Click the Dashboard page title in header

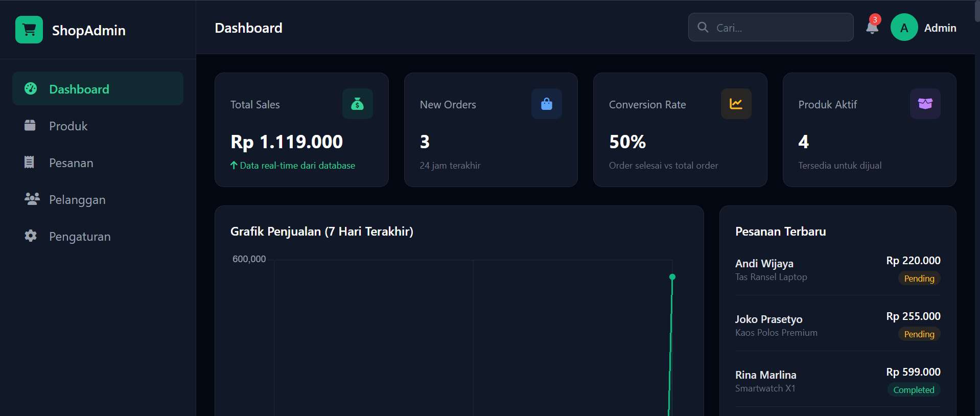pos(248,28)
